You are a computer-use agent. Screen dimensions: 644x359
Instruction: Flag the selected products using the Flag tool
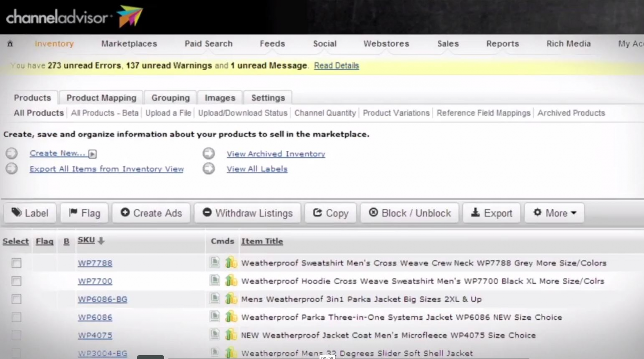(84, 213)
